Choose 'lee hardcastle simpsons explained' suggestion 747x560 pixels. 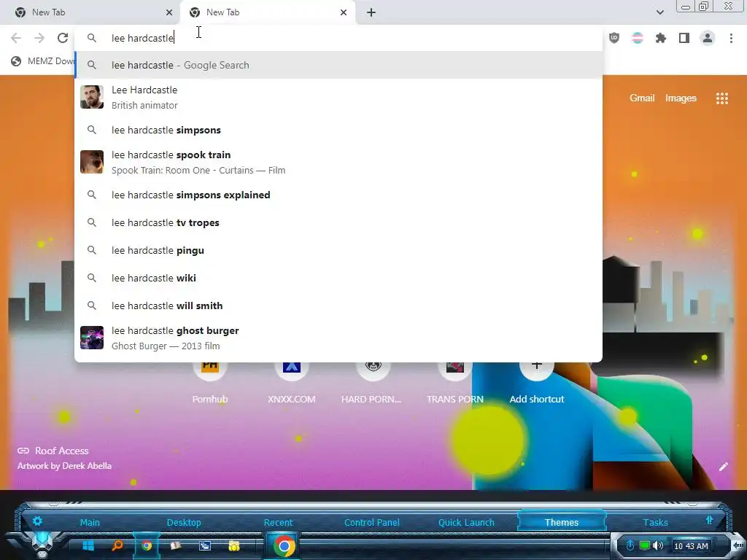338,195
